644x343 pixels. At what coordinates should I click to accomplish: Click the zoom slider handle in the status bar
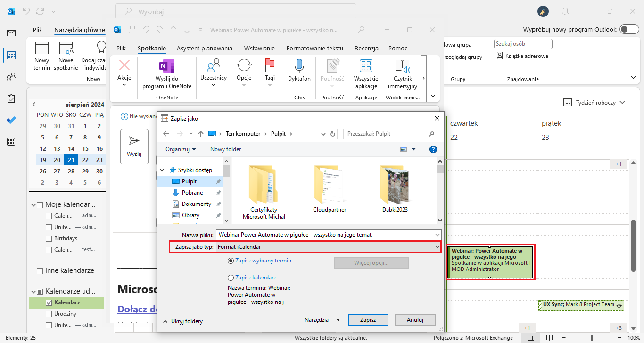592,338
